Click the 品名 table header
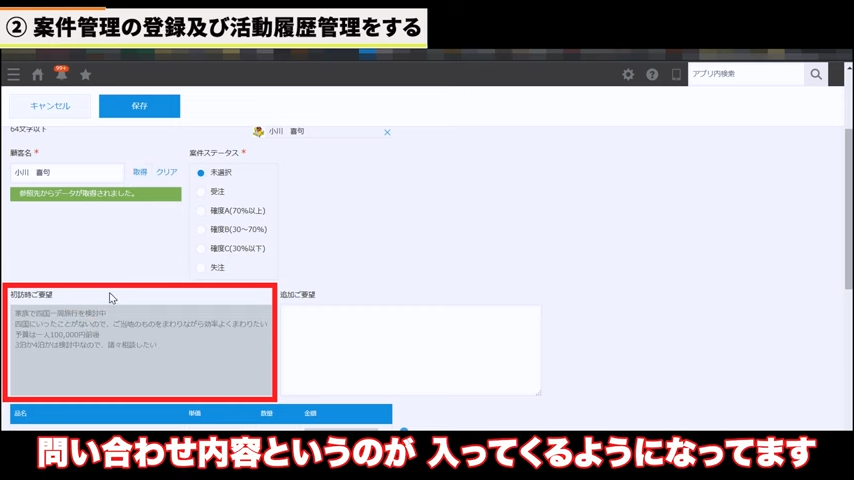The height and width of the screenshot is (480, 854). tap(21, 414)
